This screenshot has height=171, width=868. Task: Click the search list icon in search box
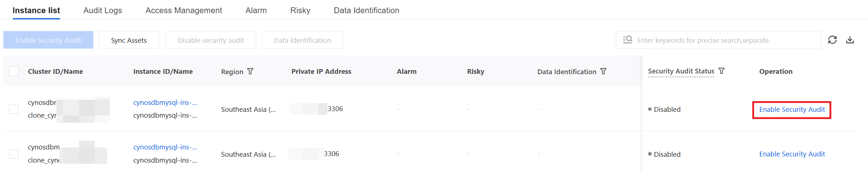[628, 39]
